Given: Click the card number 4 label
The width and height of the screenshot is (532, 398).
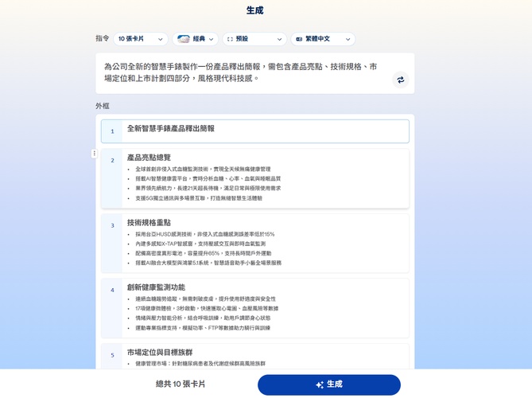Looking at the screenshot, I should [x=112, y=290].
